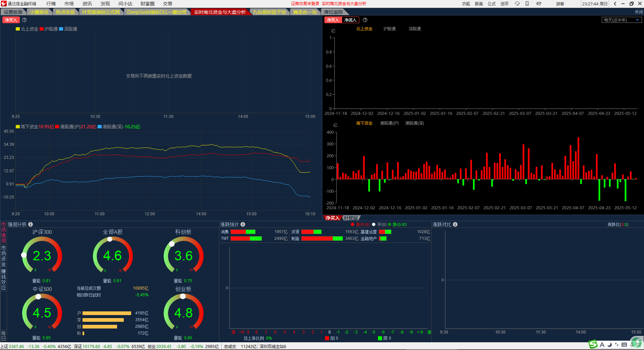Click 净买入 button above left chart
This screenshot has height=350, width=644.
click(11, 20)
